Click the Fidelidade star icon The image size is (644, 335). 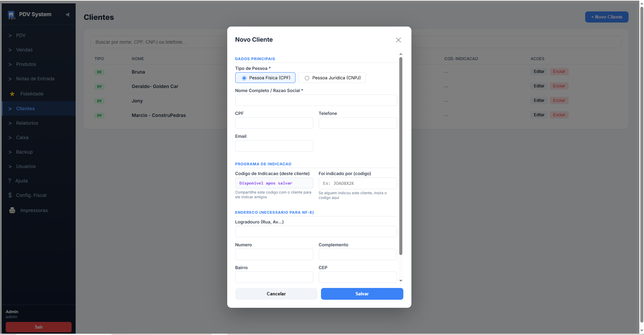[12, 94]
